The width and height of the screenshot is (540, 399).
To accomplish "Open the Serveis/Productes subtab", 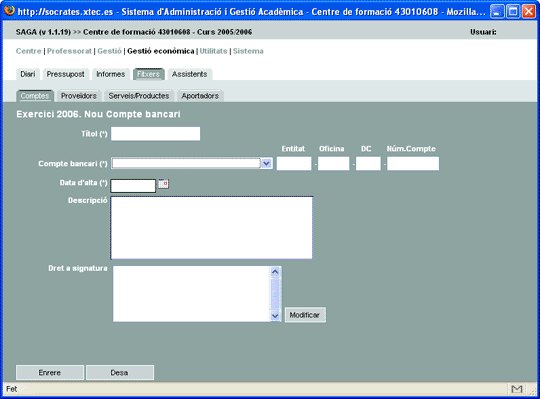I will pos(139,96).
